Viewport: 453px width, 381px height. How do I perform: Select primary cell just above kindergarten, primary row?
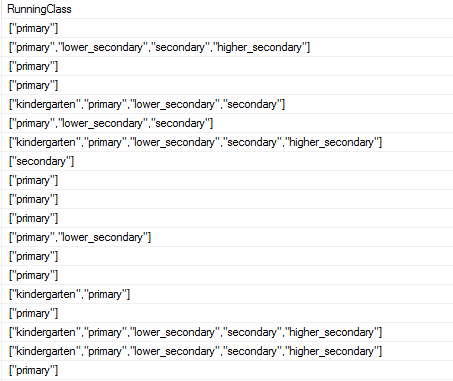[x=227, y=275]
